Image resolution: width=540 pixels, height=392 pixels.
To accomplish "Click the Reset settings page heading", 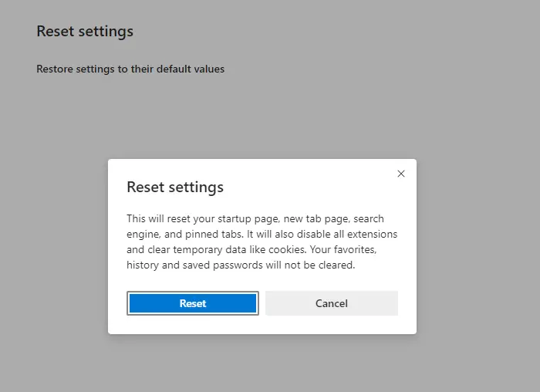I will pos(85,32).
